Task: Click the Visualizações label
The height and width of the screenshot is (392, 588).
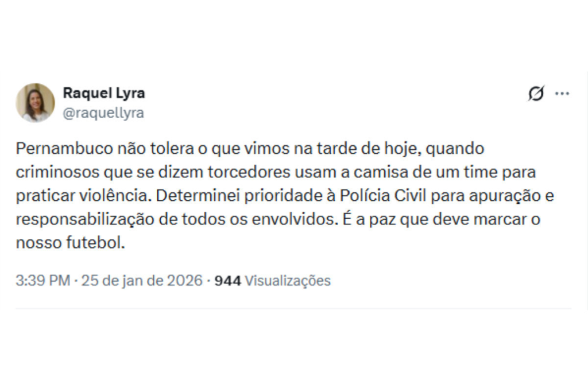Action: pyautogui.click(x=288, y=281)
